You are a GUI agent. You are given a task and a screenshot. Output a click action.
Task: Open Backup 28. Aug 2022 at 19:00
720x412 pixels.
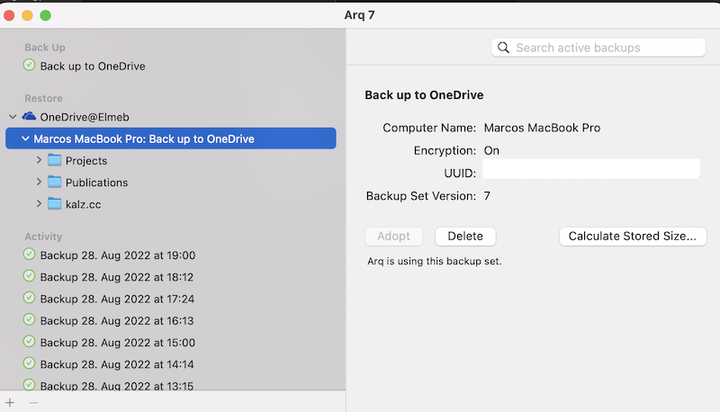pyautogui.click(x=118, y=255)
